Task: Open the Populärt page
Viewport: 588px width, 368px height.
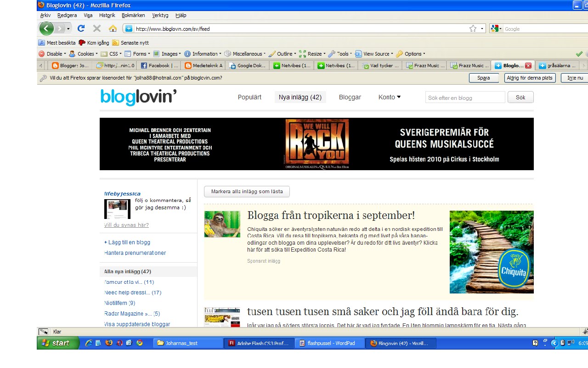Action: 249,97
